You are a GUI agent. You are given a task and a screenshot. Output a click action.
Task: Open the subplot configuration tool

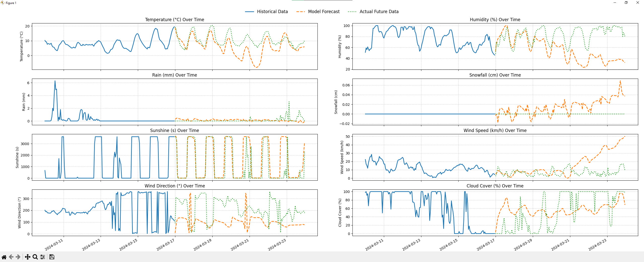click(43, 257)
